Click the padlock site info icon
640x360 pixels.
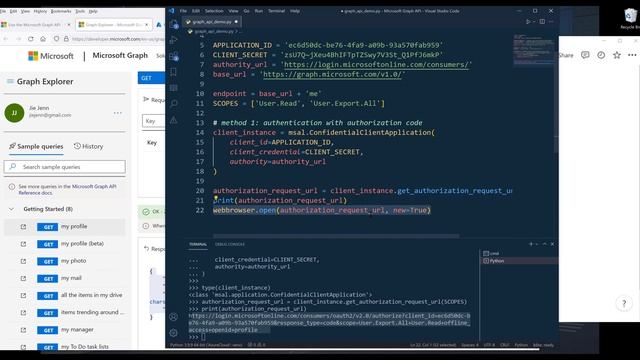pos(66,39)
